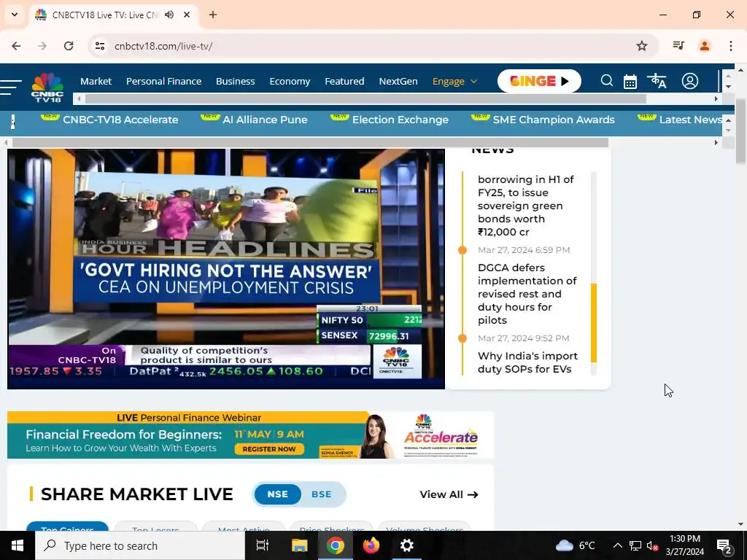Open the media control icon in toolbar
Screen dimensions: 747x560
tap(678, 46)
